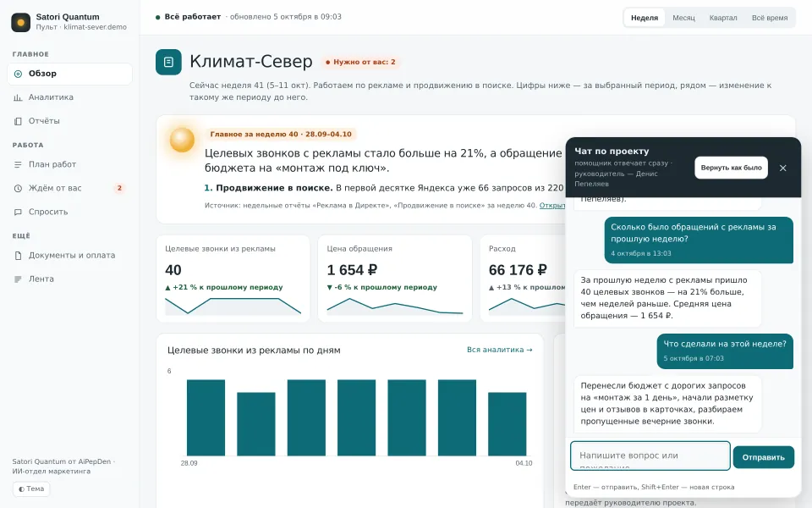Click the reply about 40 целевых звонков
Viewport: 812px width, 508px height.
tap(667, 298)
